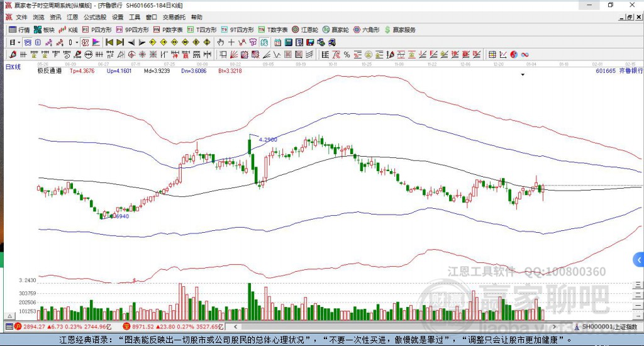Open the 江恩轮 Gann wheel
The height and width of the screenshot is (346, 644).
click(305, 30)
